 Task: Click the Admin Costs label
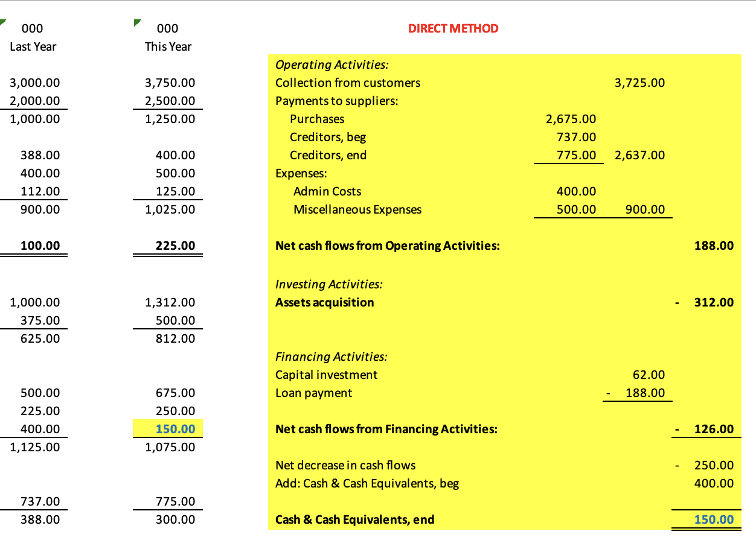pos(327,191)
